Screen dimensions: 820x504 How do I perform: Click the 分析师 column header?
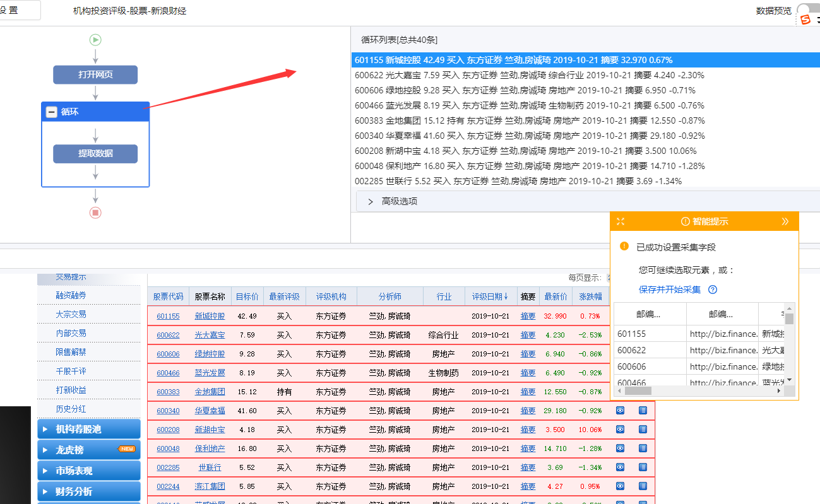[x=389, y=296]
